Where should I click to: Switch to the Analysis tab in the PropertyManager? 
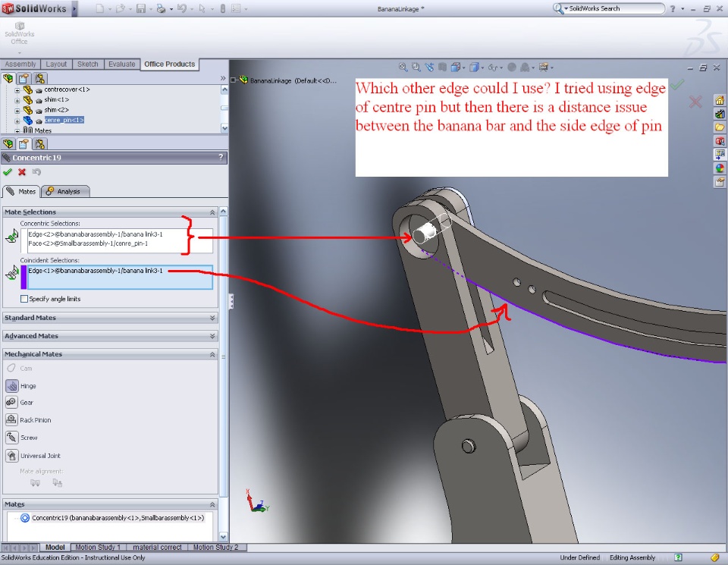65,191
